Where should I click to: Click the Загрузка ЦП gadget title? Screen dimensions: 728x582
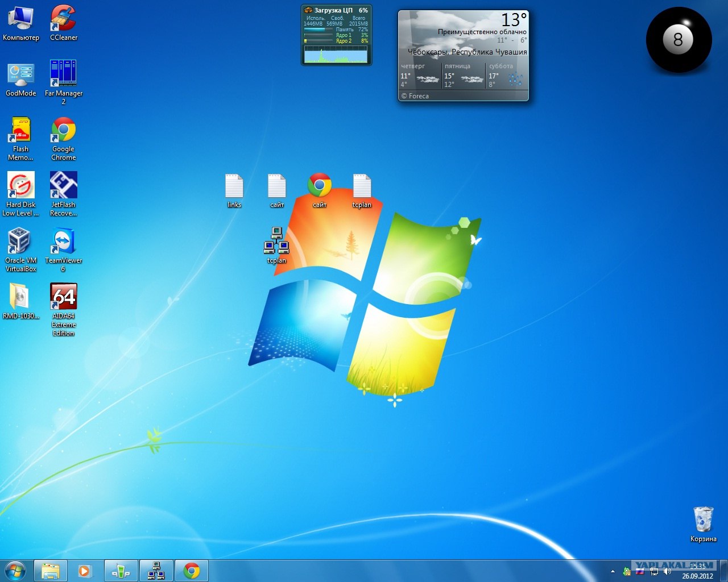pos(333,10)
